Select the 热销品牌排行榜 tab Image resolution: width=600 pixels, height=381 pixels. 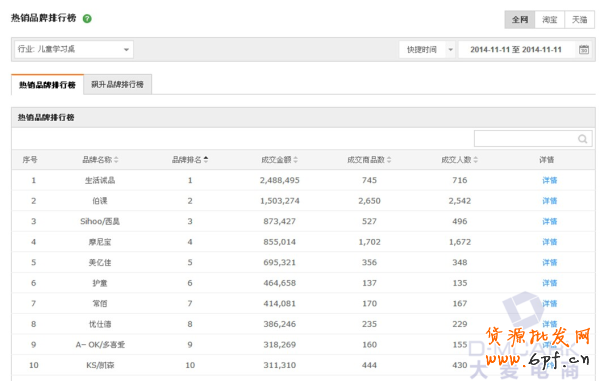point(47,85)
